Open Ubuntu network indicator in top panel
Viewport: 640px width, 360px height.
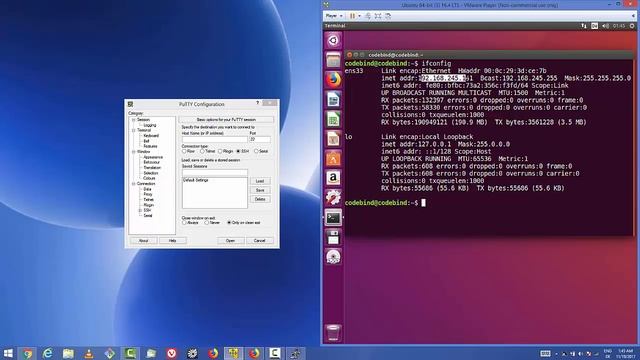point(584,26)
